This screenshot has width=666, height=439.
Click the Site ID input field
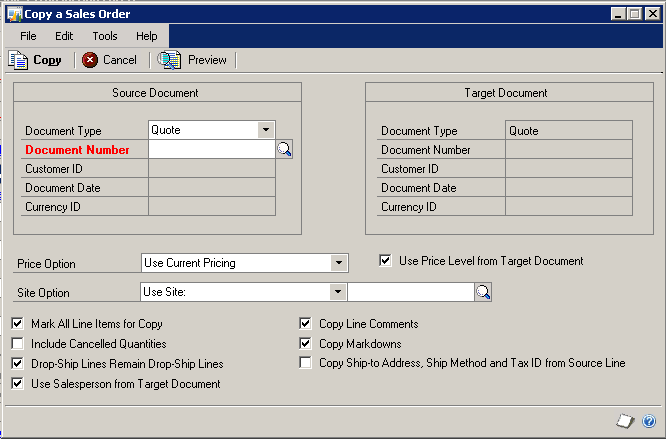[411, 292]
